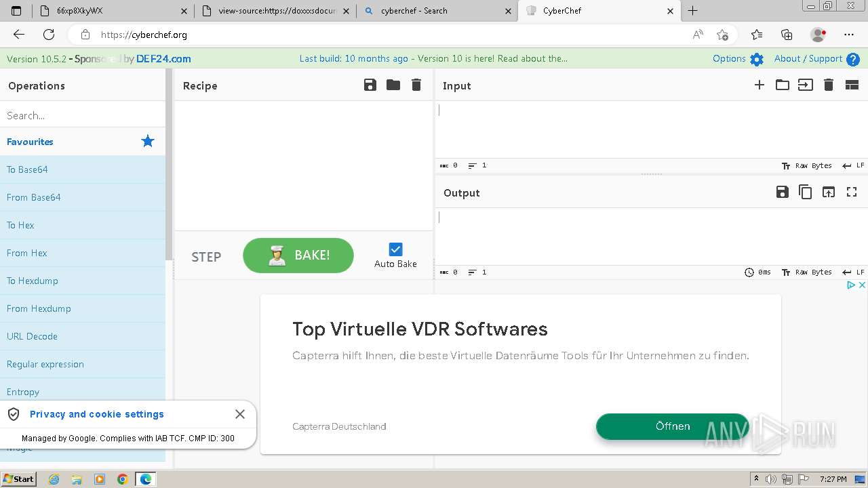This screenshot has height=488, width=868.
Task: Open tab actions menu icon
Action: [x=16, y=11]
